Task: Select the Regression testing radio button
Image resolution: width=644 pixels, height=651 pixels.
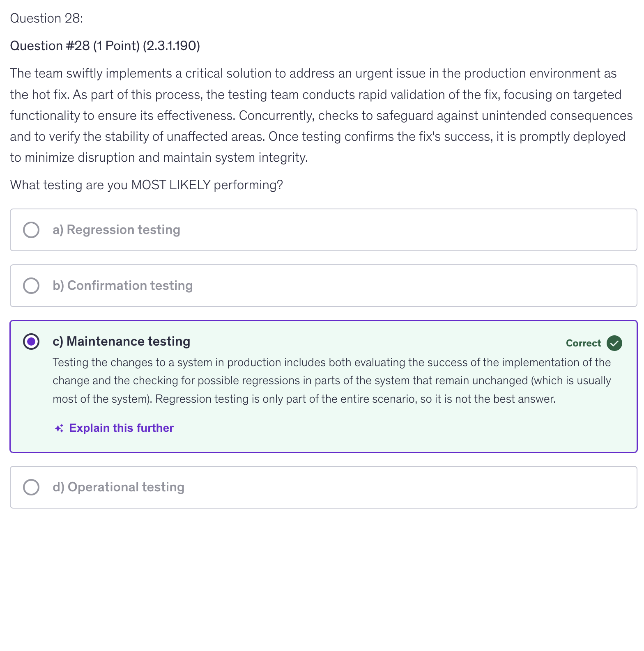Action: click(x=31, y=230)
